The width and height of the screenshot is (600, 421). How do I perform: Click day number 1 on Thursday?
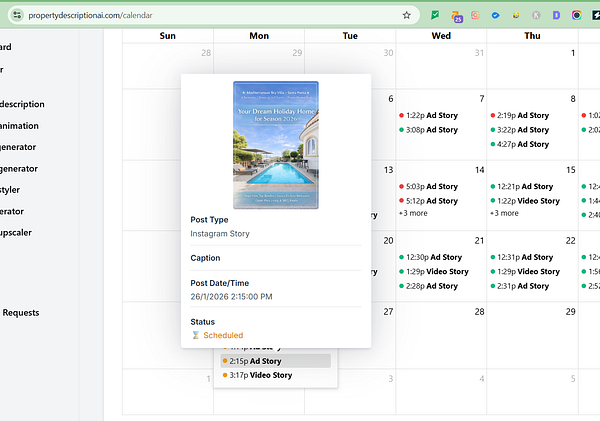click(573, 53)
